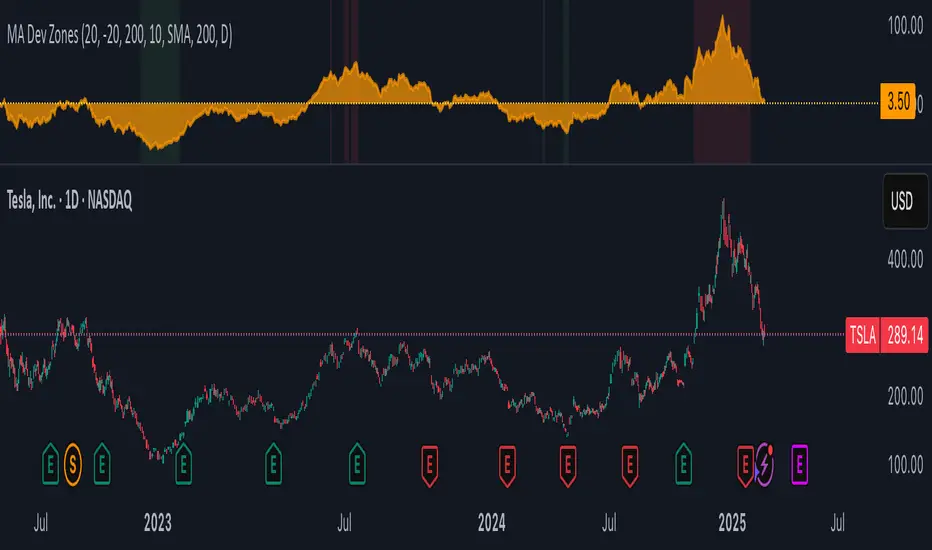Screen dimensions: 932x550
Task: Click the orange 3.50 indicator value label
Action: (898, 101)
